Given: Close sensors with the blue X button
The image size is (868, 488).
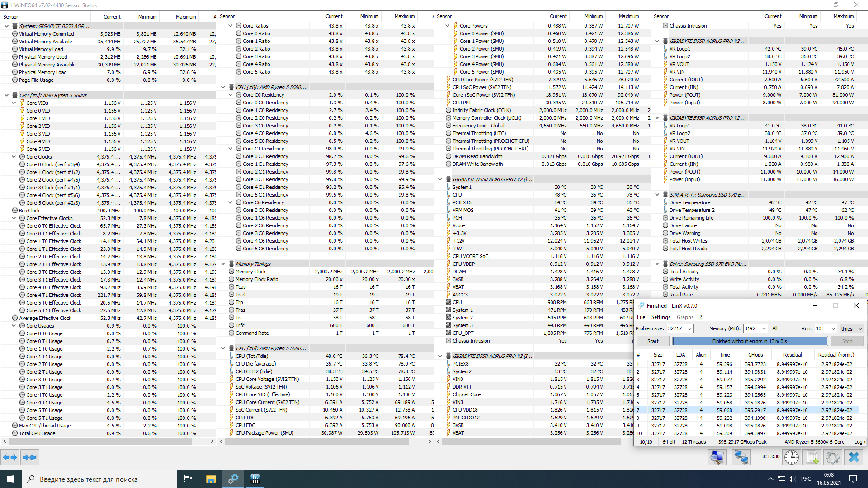Looking at the screenshot, I should point(854,457).
